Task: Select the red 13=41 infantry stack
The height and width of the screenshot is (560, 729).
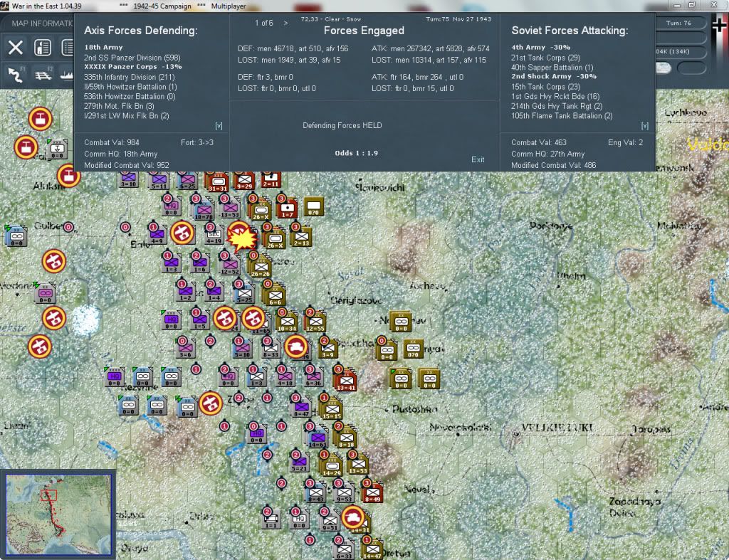Action: click(346, 381)
